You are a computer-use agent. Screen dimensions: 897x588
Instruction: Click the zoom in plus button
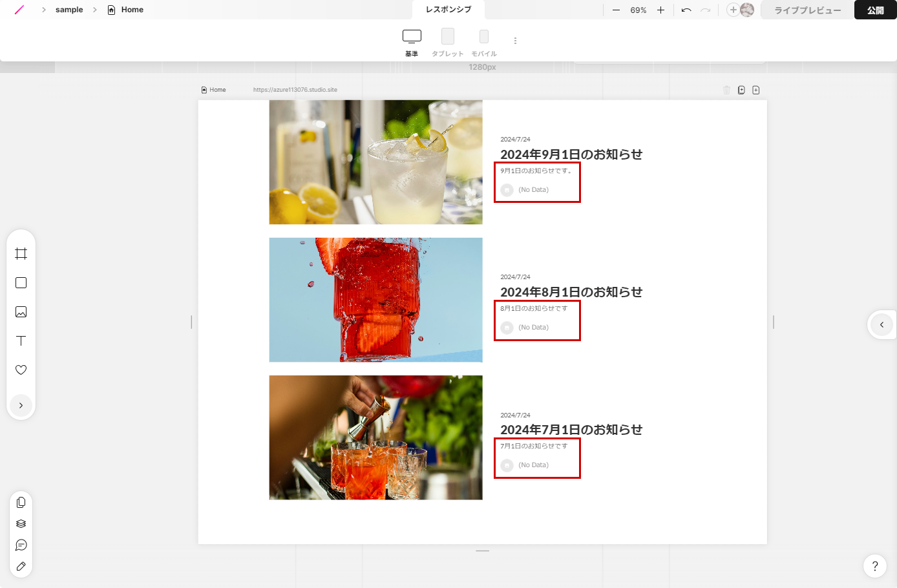660,10
